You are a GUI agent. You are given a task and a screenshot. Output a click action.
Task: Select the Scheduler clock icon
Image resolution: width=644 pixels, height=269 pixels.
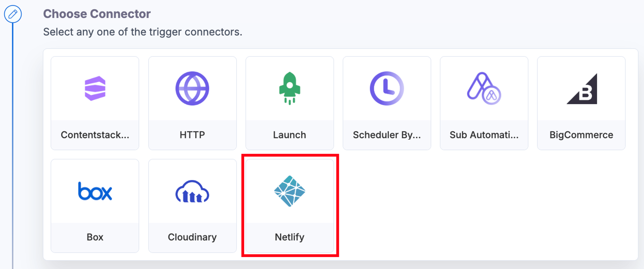click(387, 88)
